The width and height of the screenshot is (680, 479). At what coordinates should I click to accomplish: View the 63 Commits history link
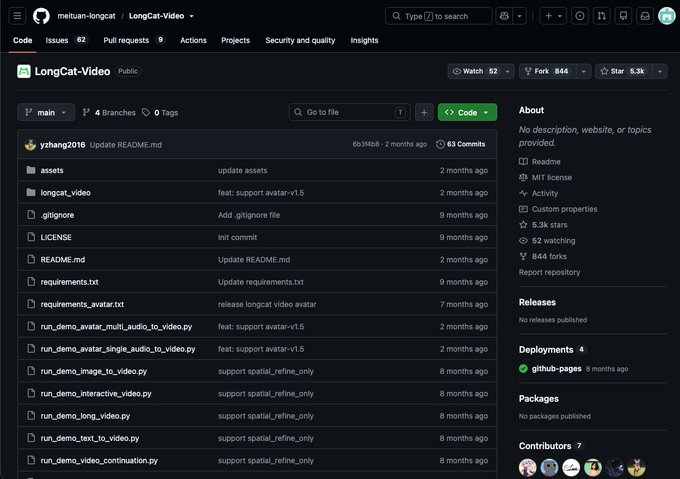point(461,144)
